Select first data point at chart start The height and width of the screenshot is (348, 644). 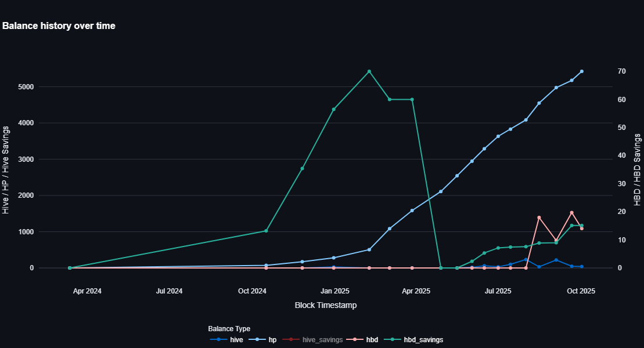70,268
